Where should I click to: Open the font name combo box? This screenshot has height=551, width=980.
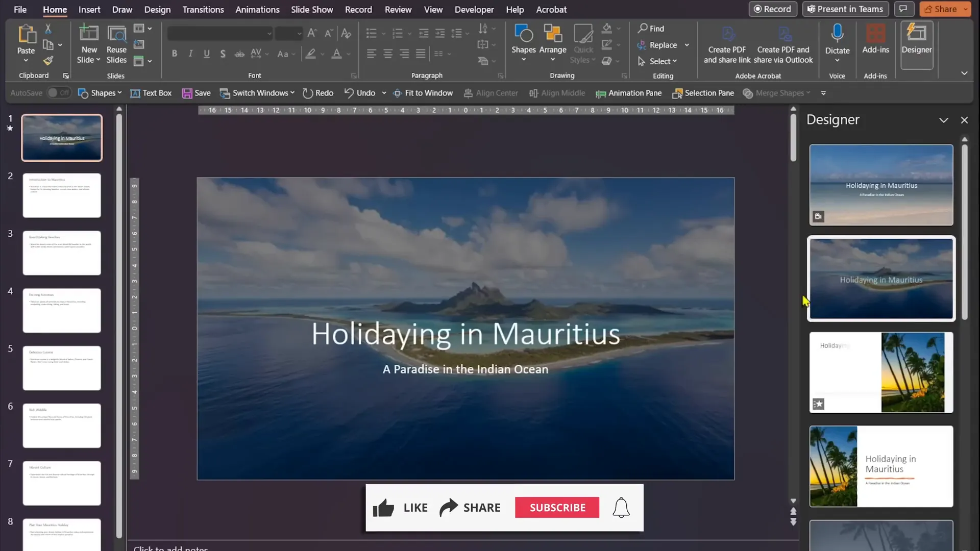[x=219, y=34]
